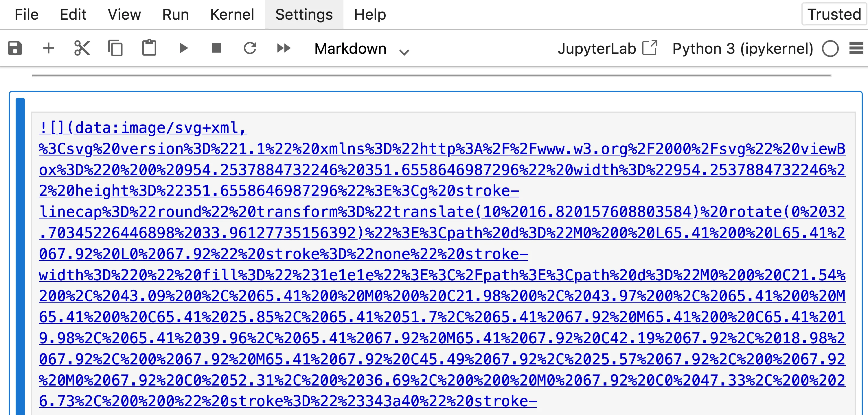The image size is (868, 415).
Task: Insert a new cell below with the plus icon
Action: (x=49, y=48)
